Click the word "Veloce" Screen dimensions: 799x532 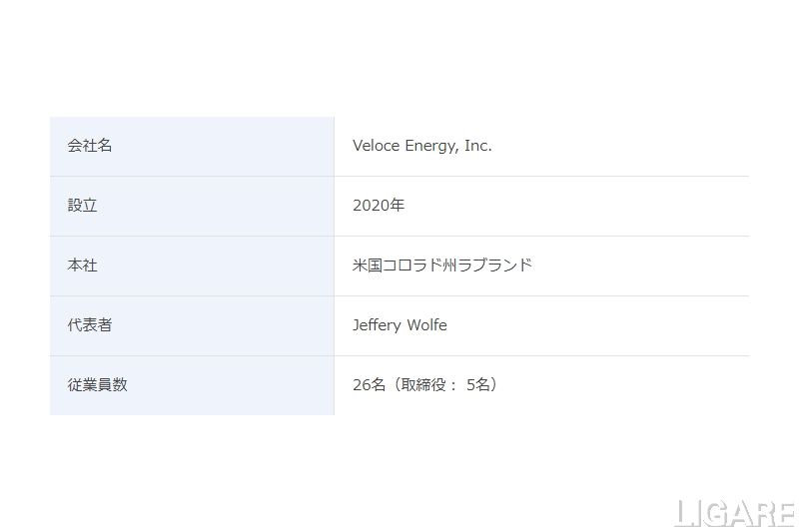377,146
